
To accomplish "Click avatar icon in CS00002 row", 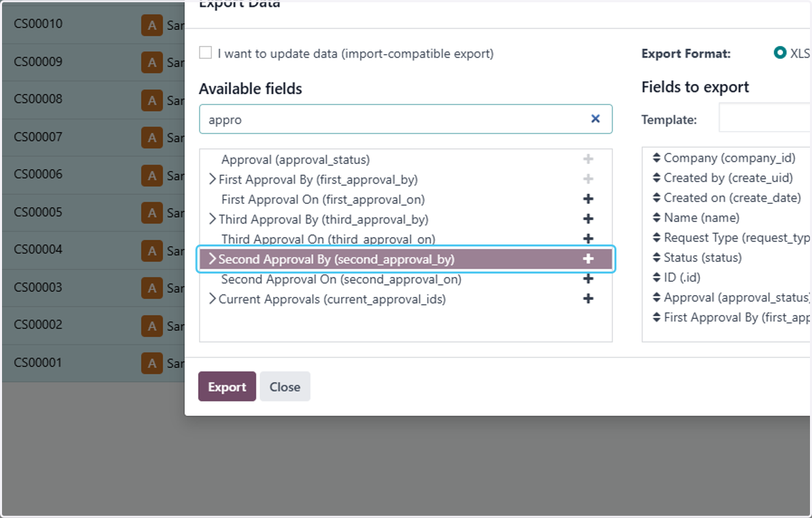I will tap(152, 326).
